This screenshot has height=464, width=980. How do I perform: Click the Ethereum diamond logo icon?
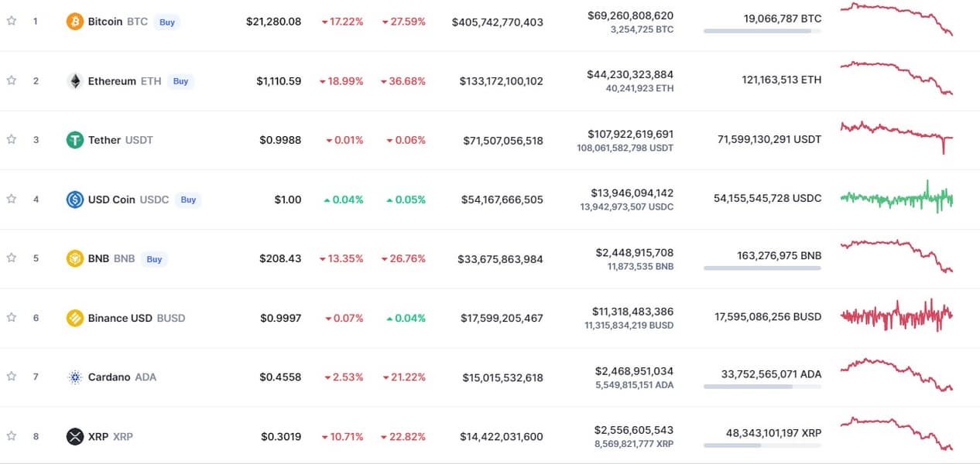75,81
